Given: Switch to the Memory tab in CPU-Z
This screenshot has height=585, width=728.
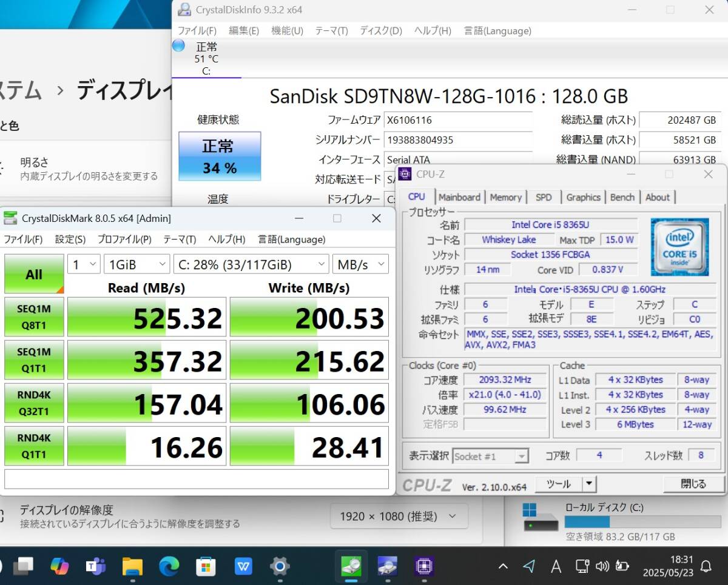Looking at the screenshot, I should [x=506, y=197].
